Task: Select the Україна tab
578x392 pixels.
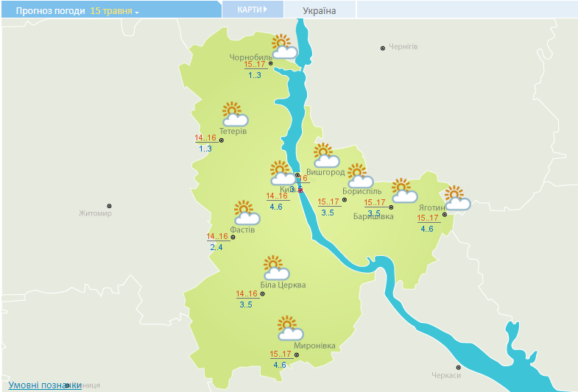Action: [320, 11]
